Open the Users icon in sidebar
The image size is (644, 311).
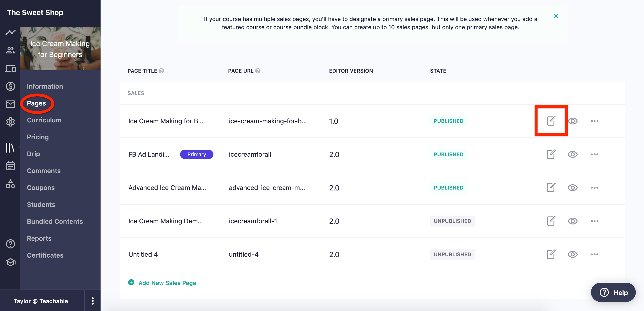[x=10, y=50]
